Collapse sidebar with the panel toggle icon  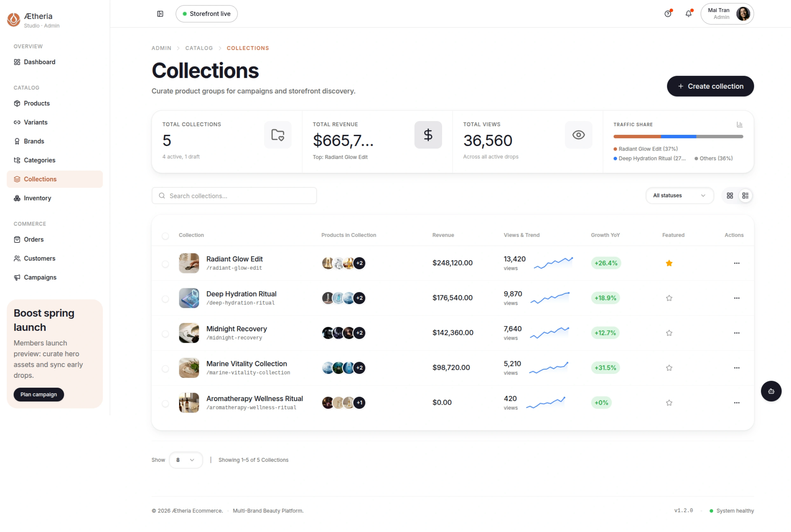tap(160, 14)
